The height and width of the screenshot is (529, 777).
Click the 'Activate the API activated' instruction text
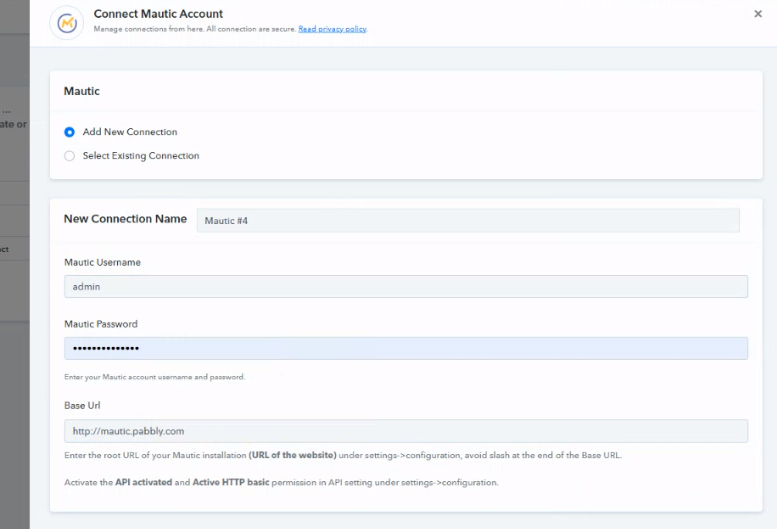click(x=281, y=482)
